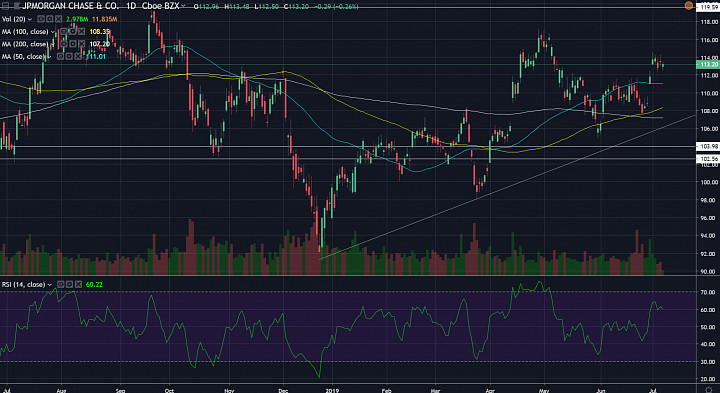
Task: Click the MA 50 value 111.01
Action: point(96,57)
